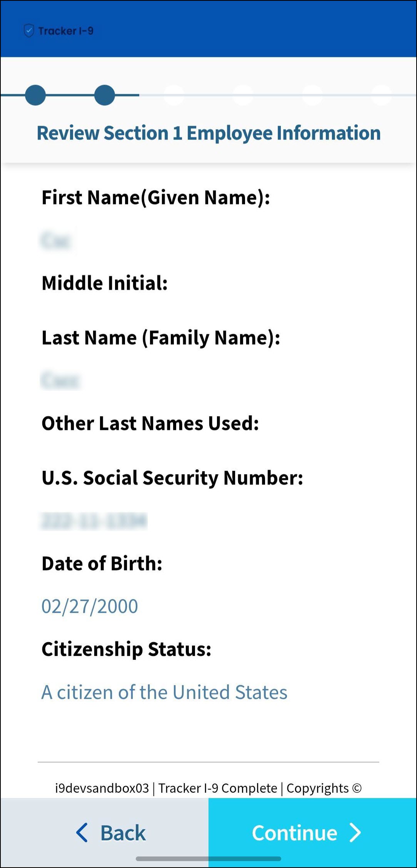
Task: Go back using the Back button label
Action: tap(123, 833)
